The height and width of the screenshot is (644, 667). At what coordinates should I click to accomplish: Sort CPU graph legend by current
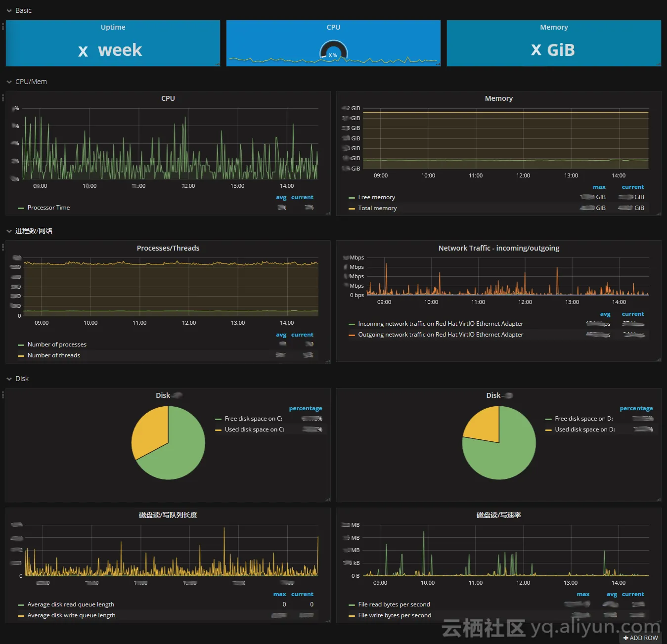(x=302, y=197)
